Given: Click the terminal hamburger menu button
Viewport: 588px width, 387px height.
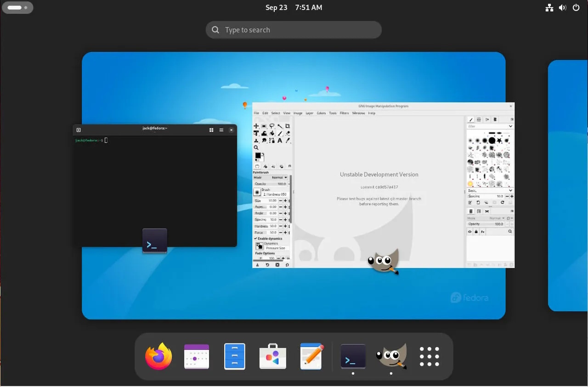Looking at the screenshot, I should point(221,130).
